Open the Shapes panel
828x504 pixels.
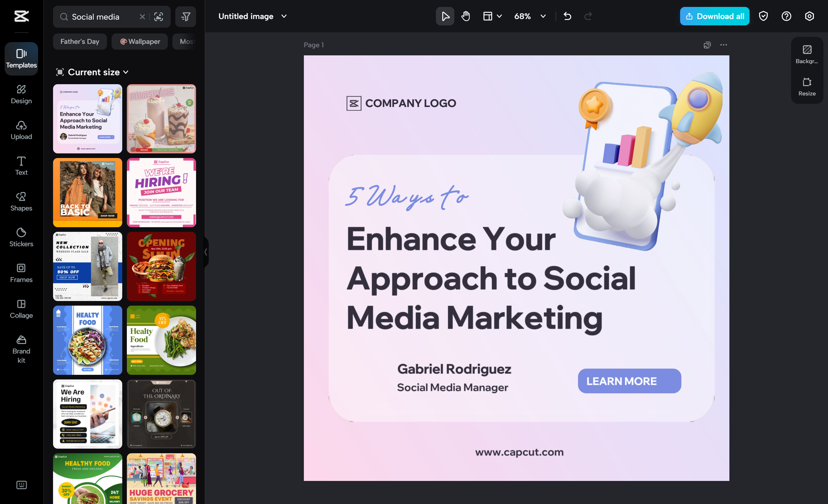point(21,202)
